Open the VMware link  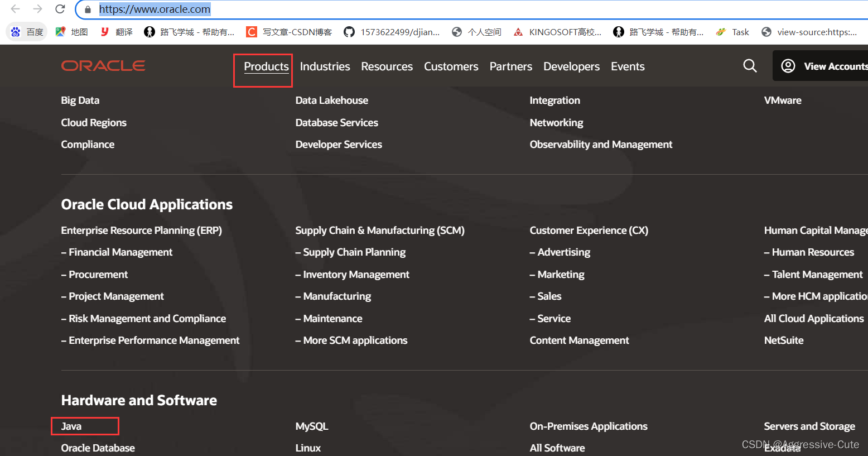click(783, 100)
